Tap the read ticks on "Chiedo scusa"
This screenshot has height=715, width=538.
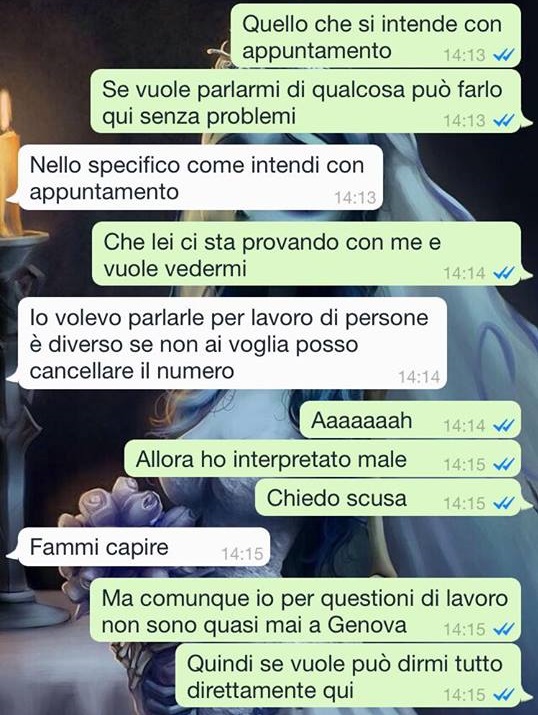[x=504, y=503]
